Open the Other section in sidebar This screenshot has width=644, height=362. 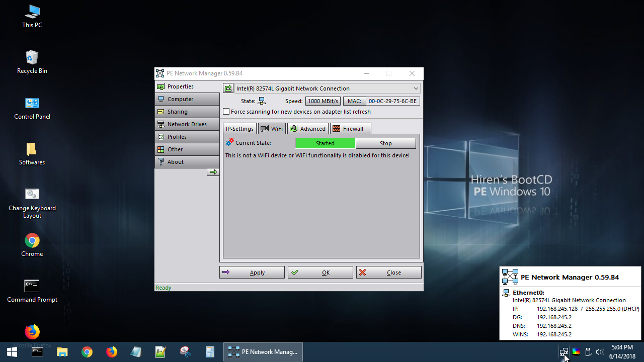click(187, 149)
